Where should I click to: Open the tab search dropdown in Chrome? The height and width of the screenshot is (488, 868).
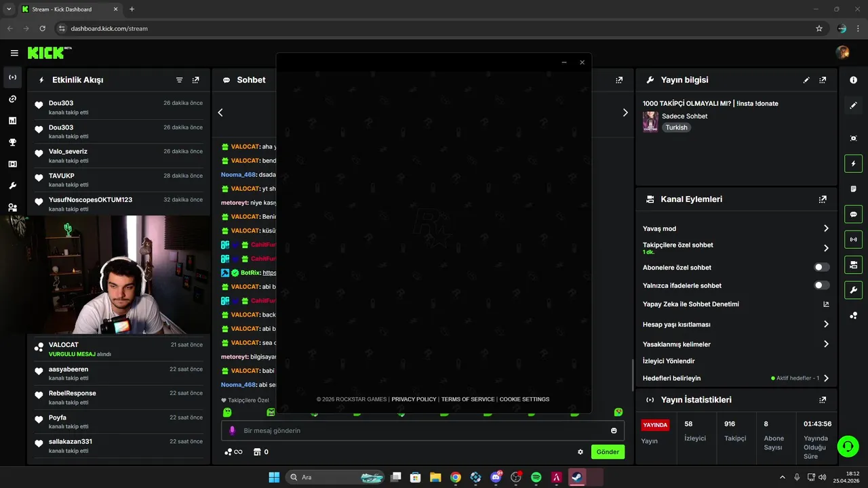coord(9,9)
